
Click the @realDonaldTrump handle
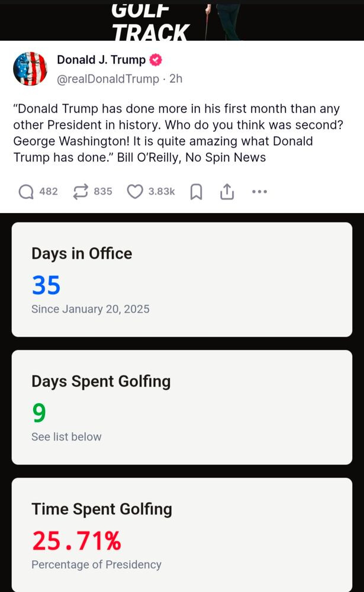[108, 79]
